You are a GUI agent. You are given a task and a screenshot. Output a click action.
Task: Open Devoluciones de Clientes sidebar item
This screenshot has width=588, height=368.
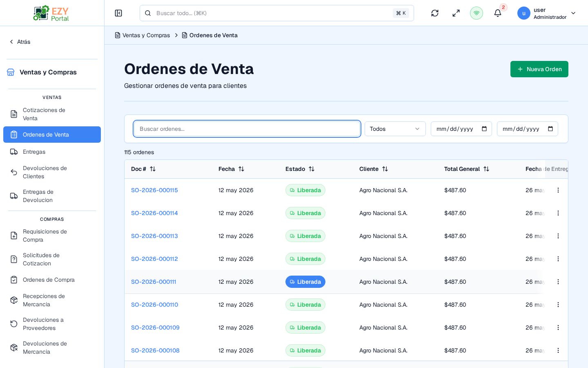tap(52, 172)
